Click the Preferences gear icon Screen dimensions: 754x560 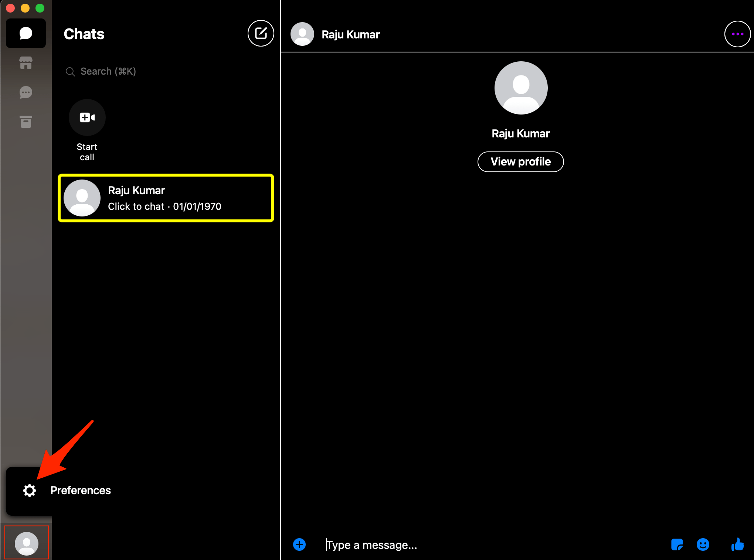[29, 491]
